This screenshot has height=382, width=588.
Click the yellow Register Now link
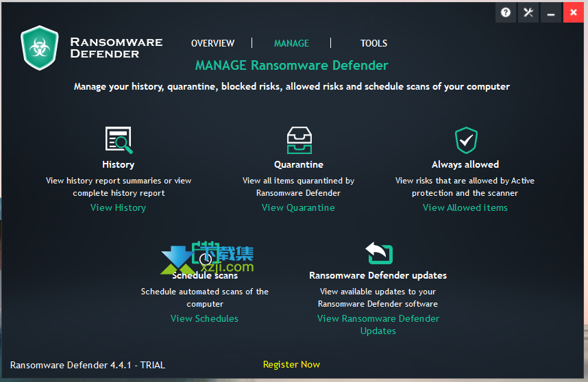(291, 364)
